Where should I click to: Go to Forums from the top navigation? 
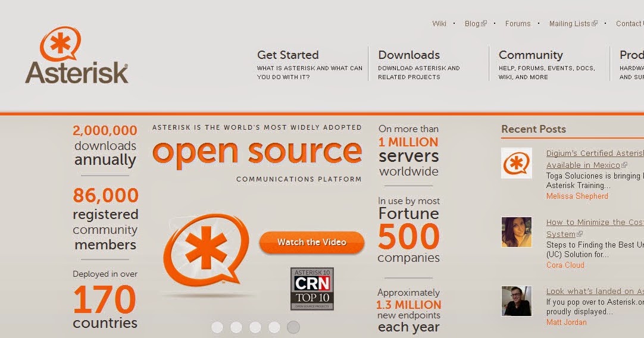(517, 24)
